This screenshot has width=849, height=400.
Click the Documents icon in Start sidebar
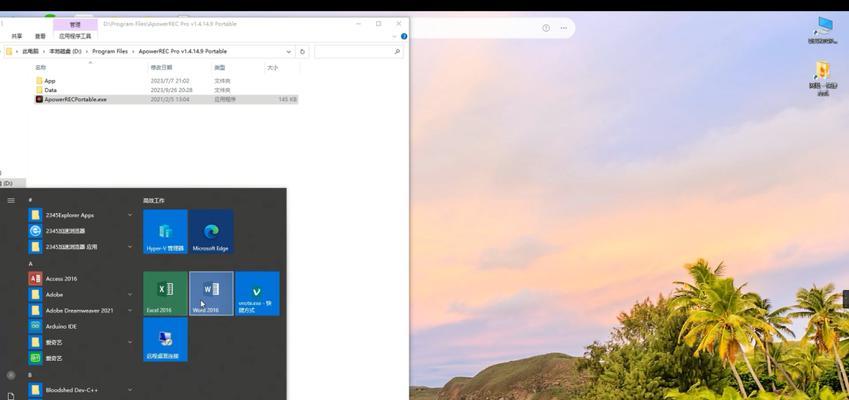click(x=11, y=396)
